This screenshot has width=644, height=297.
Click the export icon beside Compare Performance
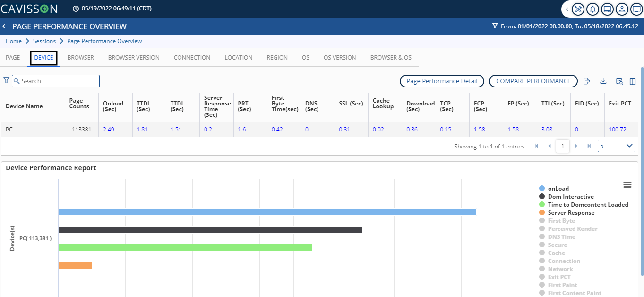(x=587, y=81)
